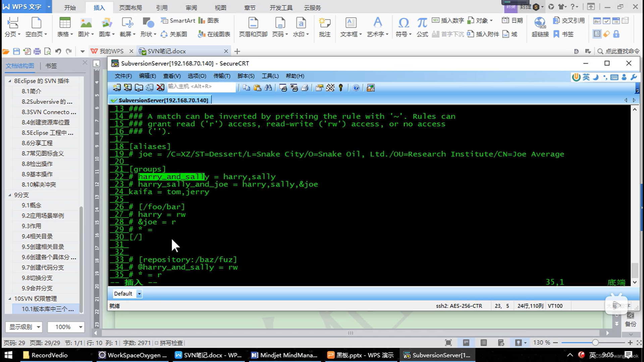Add a comment with 批注 icon
This screenshot has height=362, width=644.
click(x=324, y=27)
